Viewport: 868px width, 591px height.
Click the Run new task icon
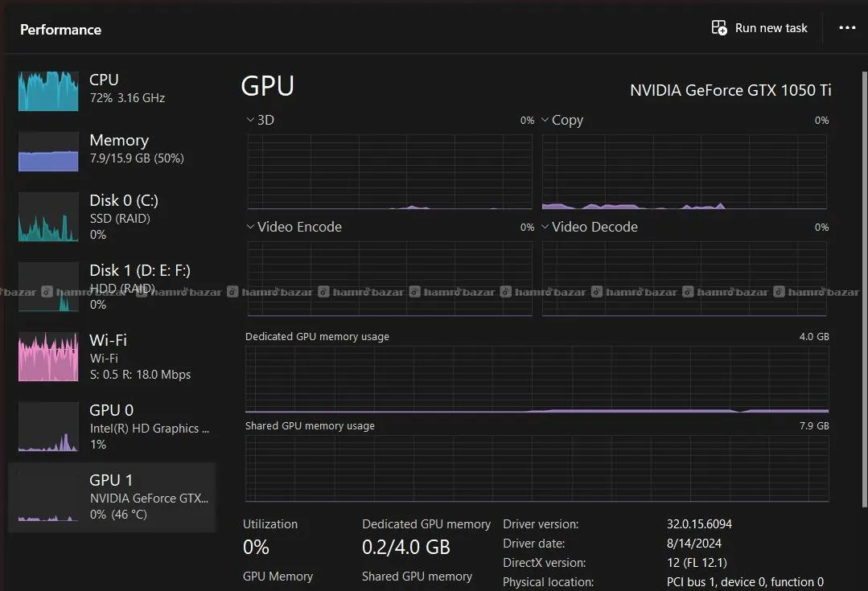pyautogui.click(x=719, y=28)
